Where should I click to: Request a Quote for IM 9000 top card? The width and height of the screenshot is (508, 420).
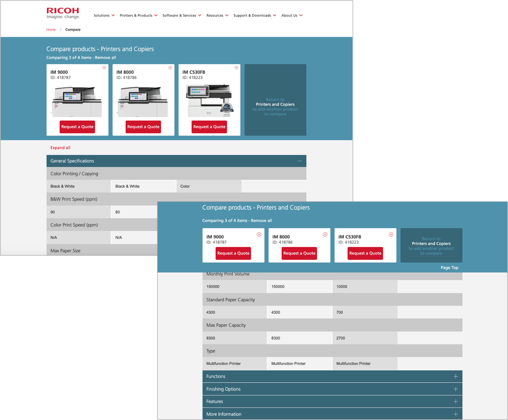(77, 127)
